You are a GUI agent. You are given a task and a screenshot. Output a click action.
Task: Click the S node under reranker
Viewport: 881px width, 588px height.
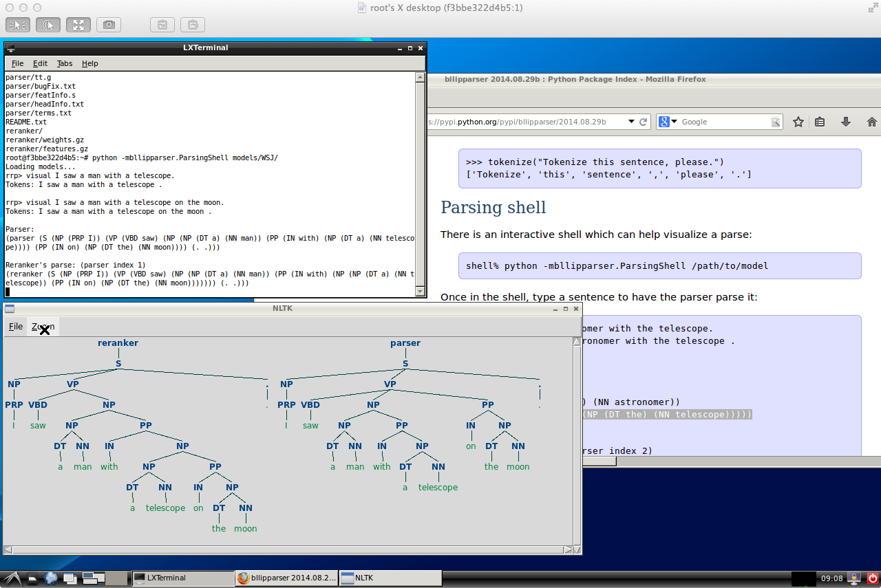(118, 363)
